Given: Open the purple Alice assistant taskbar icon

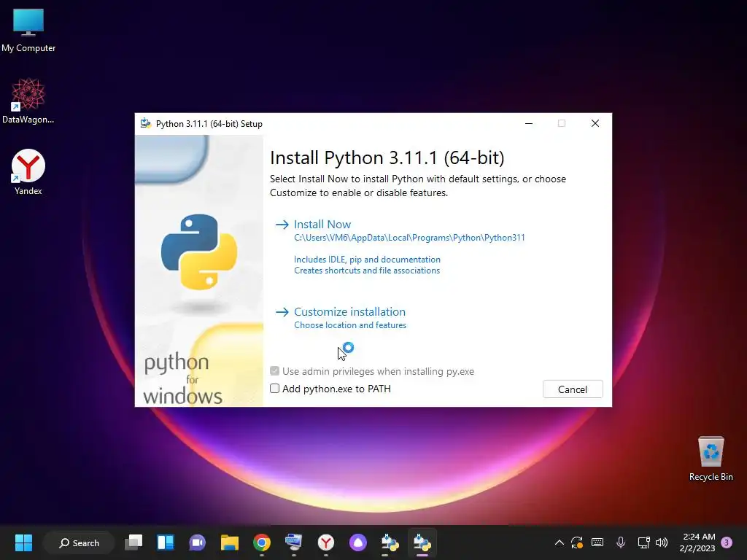Looking at the screenshot, I should pyautogui.click(x=357, y=542).
